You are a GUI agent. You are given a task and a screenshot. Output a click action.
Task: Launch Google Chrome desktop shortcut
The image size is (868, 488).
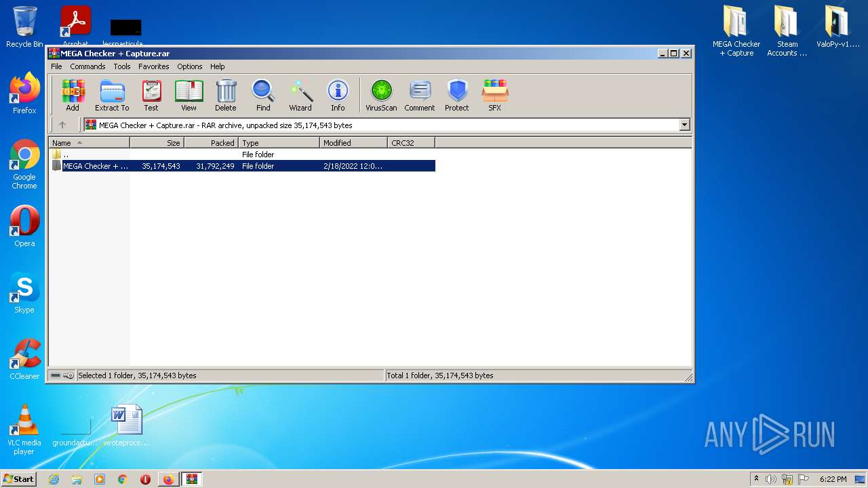point(24,164)
